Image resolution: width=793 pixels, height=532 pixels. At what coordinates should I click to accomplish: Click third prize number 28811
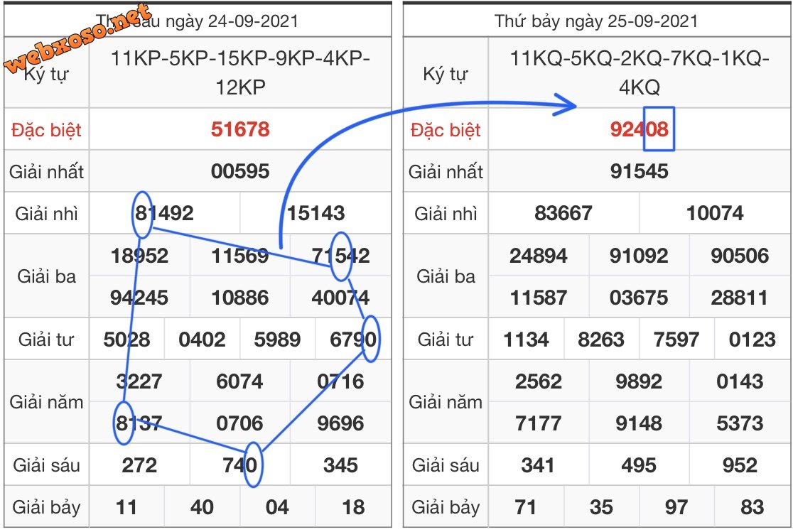tap(739, 297)
